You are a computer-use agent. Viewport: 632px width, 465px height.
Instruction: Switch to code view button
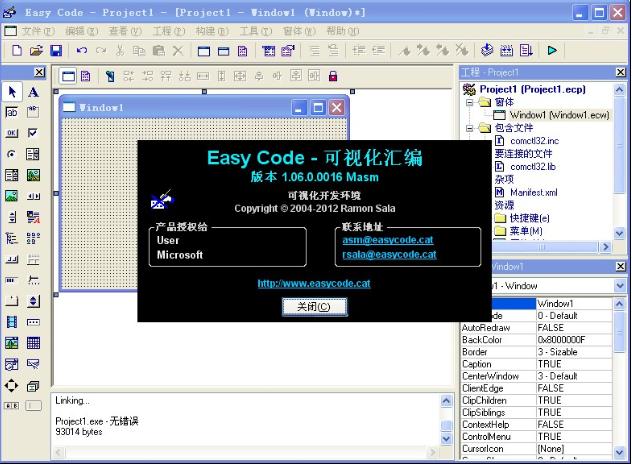[x=86, y=76]
